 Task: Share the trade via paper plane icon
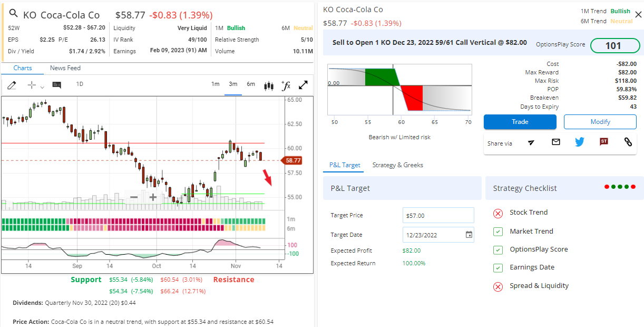point(531,142)
